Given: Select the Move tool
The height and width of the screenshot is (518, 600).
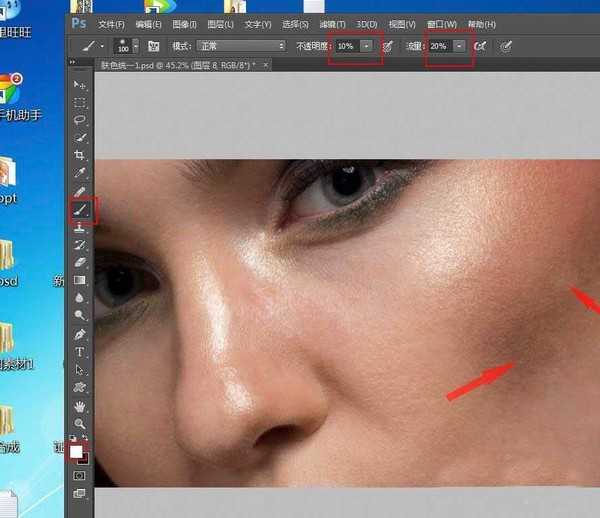Looking at the screenshot, I should point(80,84).
